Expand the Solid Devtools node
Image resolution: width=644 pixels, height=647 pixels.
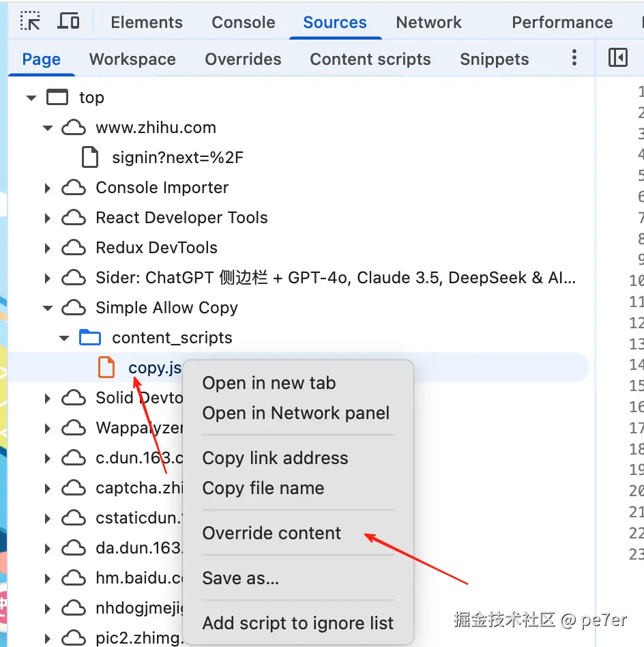pos(48,398)
